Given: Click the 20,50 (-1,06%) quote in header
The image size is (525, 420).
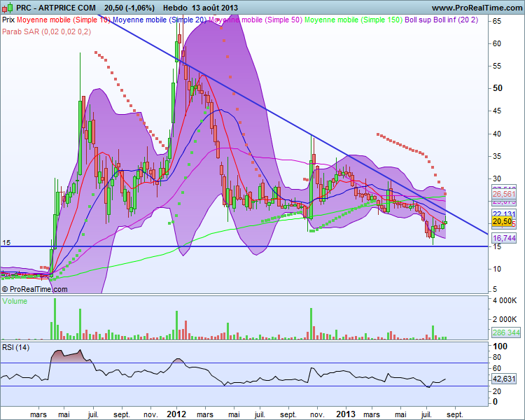Looking at the screenshot, I should click(129, 8).
